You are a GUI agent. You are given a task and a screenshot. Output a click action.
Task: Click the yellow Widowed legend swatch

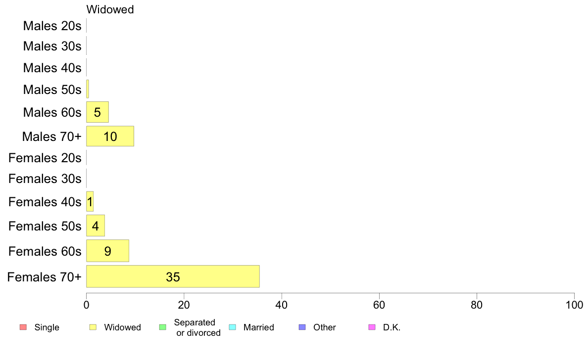(x=93, y=327)
